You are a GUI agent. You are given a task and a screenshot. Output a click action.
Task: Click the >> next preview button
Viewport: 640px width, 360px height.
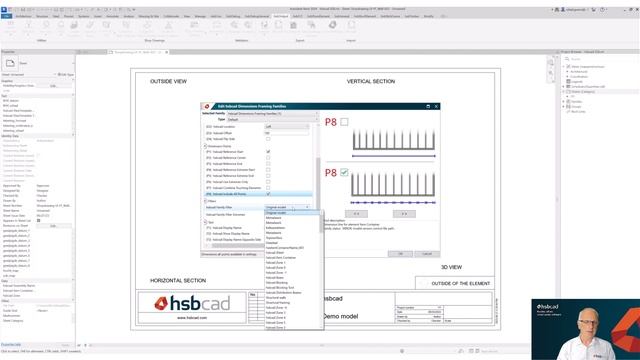tap(404, 214)
